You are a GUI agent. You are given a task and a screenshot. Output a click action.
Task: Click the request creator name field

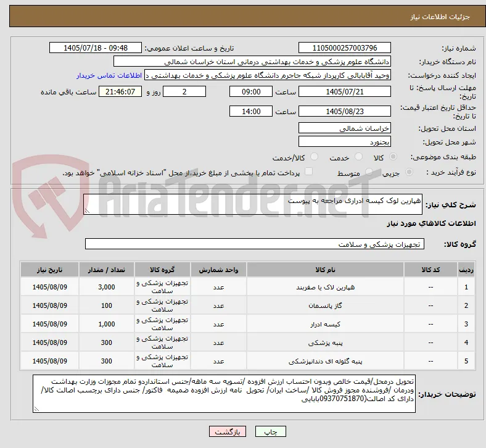point(268,75)
